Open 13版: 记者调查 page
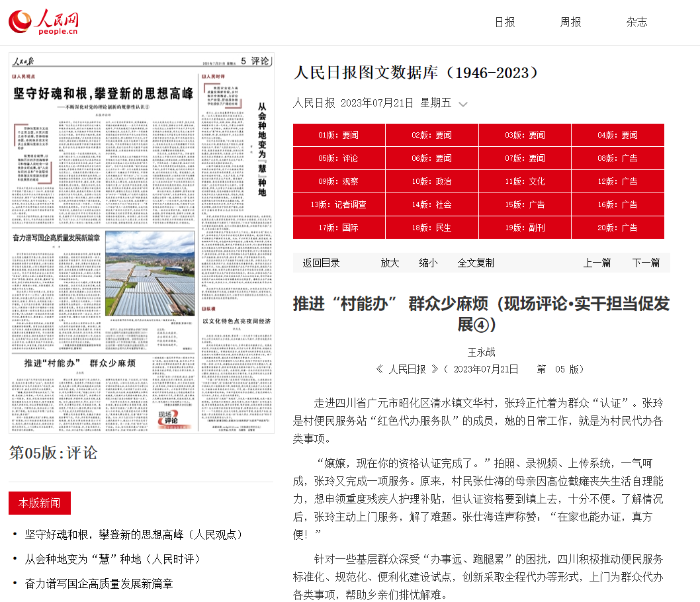This screenshot has width=700, height=602. click(x=339, y=205)
